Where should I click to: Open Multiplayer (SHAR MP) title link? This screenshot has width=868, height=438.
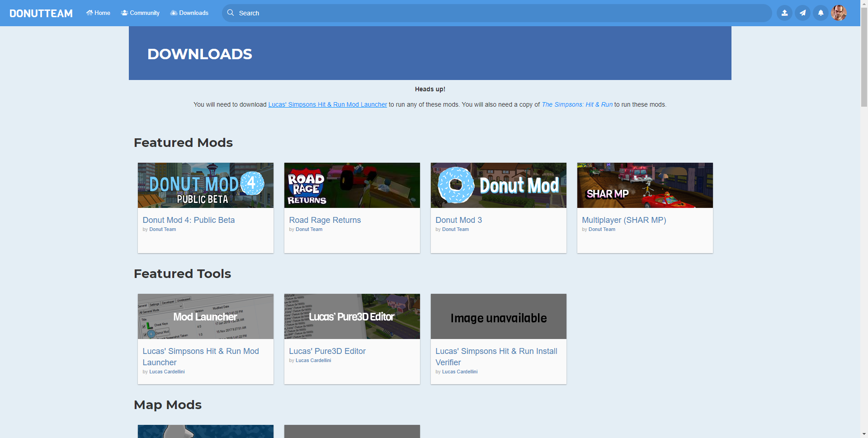624,220
